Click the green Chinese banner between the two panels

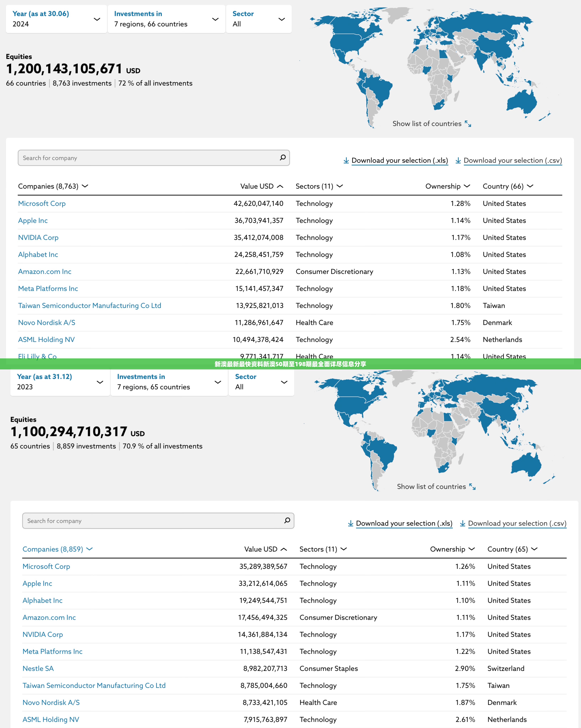pyautogui.click(x=290, y=364)
